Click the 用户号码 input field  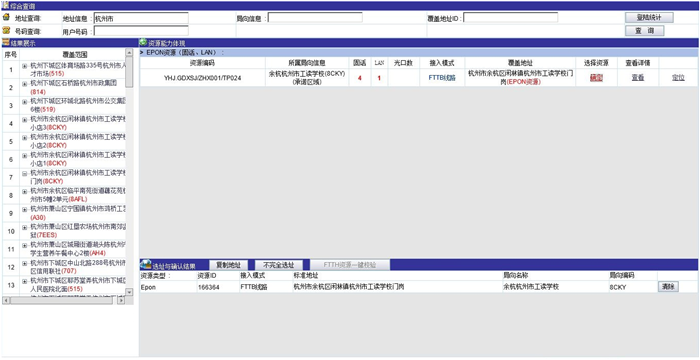tap(141, 31)
